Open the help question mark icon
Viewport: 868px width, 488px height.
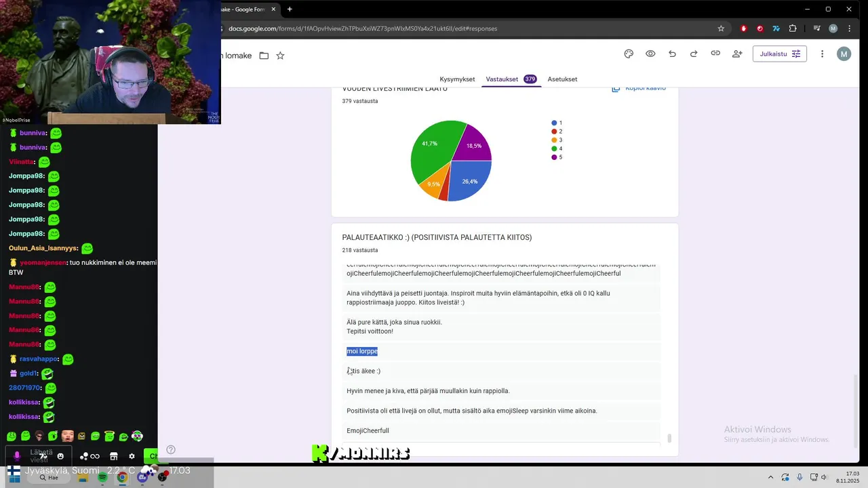point(171,449)
